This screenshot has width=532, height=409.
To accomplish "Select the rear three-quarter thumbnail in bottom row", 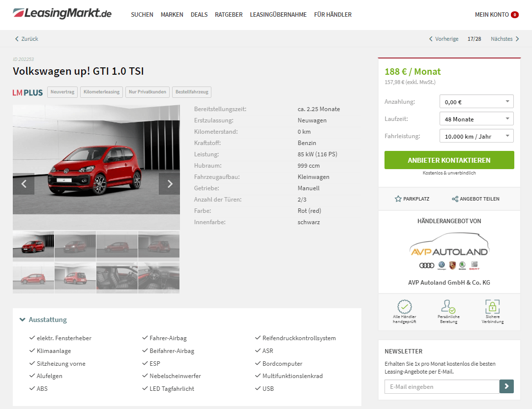I will (x=75, y=278).
